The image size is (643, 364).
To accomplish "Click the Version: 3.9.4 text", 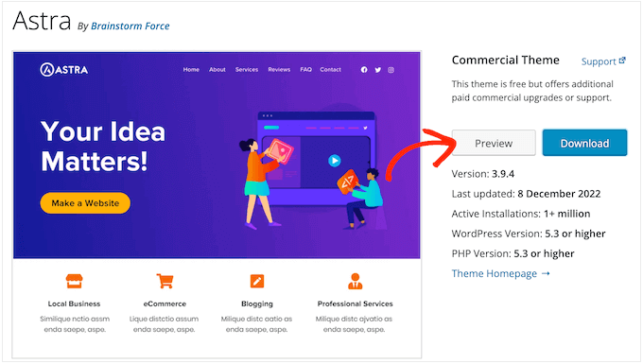I will click(x=482, y=174).
